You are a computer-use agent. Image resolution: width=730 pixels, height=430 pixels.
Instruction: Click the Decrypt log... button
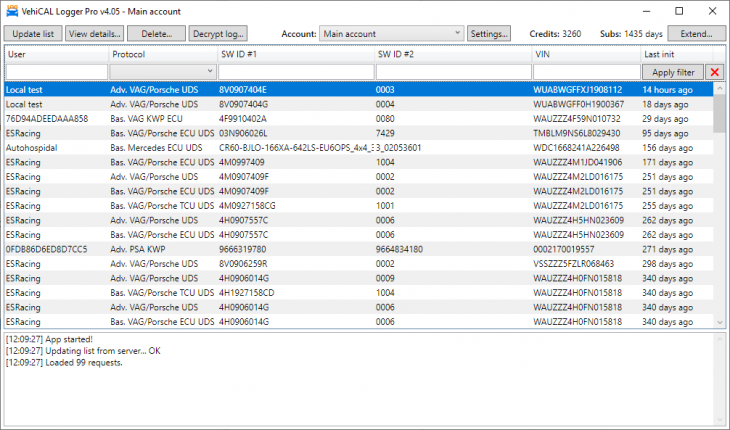[217, 33]
